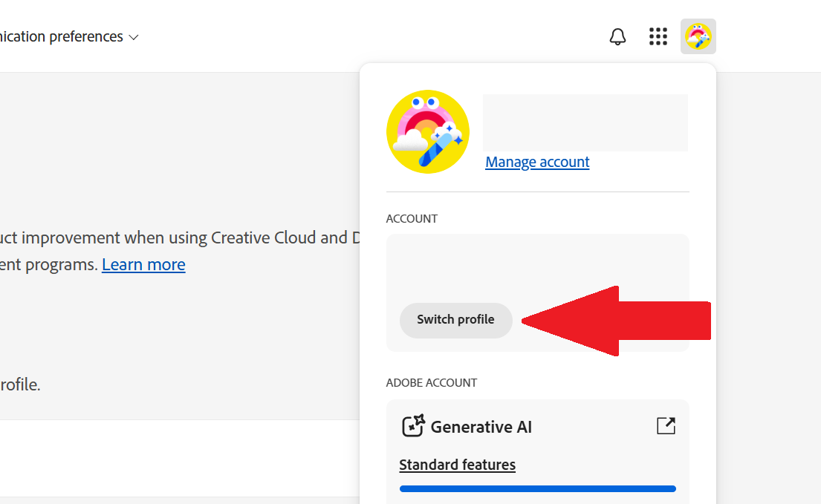Click the ADOBE ACCOUNT section label
Viewport: 821px width, 504px height.
[x=431, y=382]
